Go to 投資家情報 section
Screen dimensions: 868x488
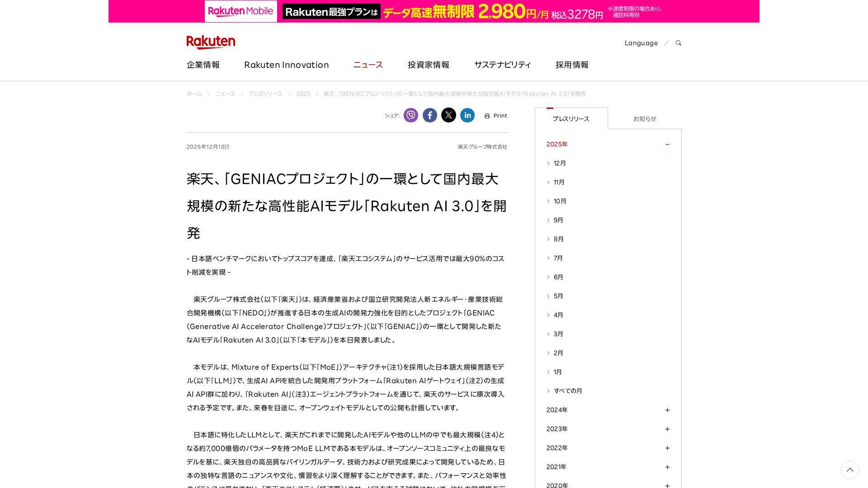pyautogui.click(x=428, y=65)
